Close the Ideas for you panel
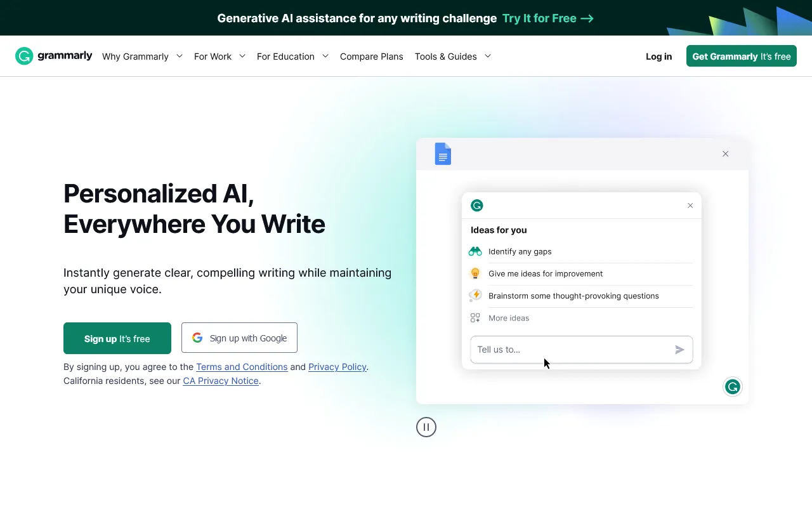 690,206
